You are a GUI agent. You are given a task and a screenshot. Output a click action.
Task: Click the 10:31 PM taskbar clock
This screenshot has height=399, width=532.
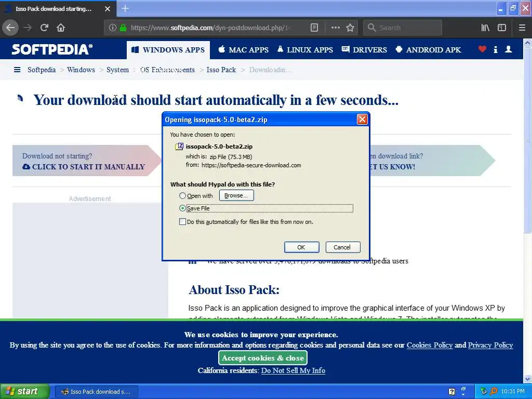click(512, 392)
